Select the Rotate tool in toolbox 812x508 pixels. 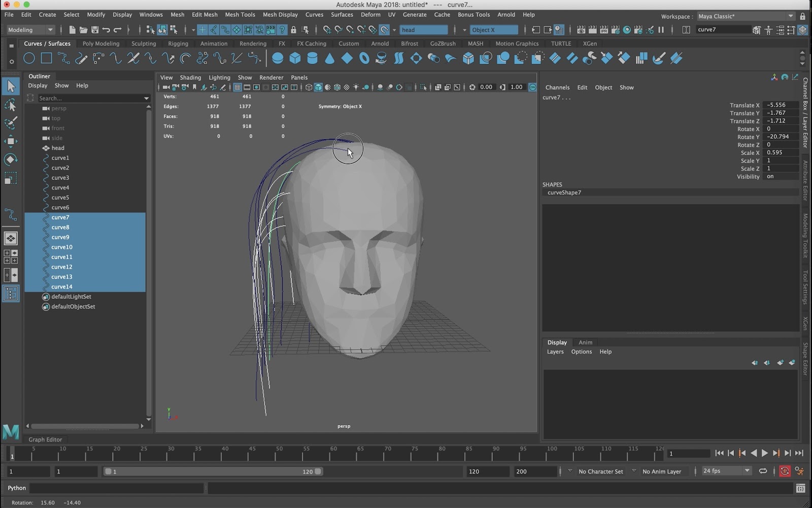pos(11,160)
